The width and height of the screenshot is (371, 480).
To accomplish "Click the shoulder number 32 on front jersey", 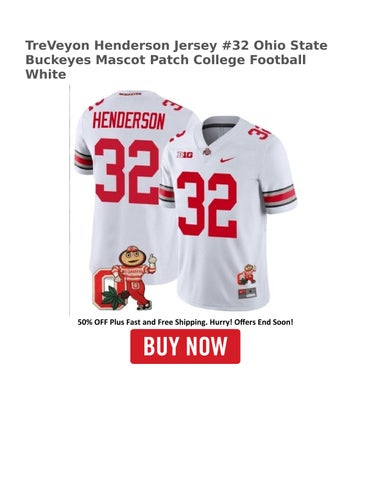I will (x=259, y=133).
